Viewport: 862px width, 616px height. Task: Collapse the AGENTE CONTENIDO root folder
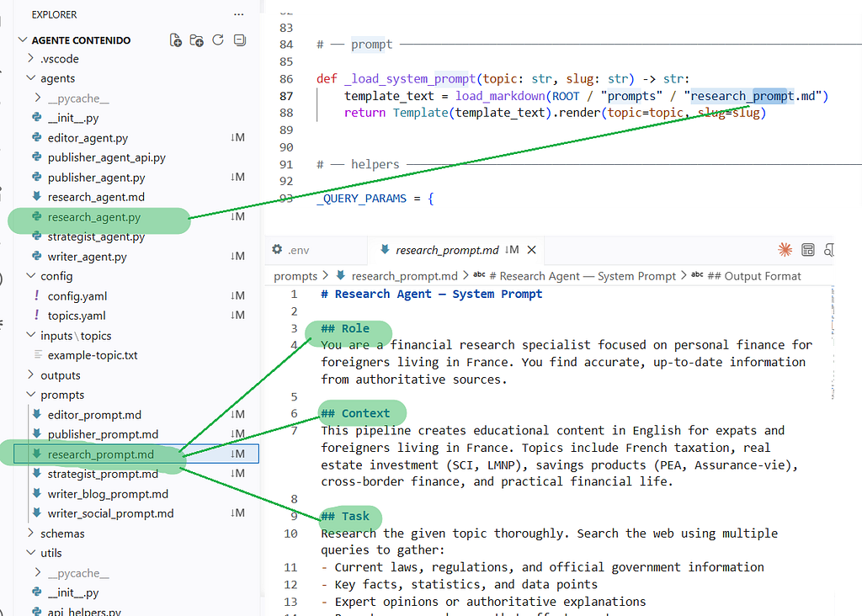click(x=23, y=40)
